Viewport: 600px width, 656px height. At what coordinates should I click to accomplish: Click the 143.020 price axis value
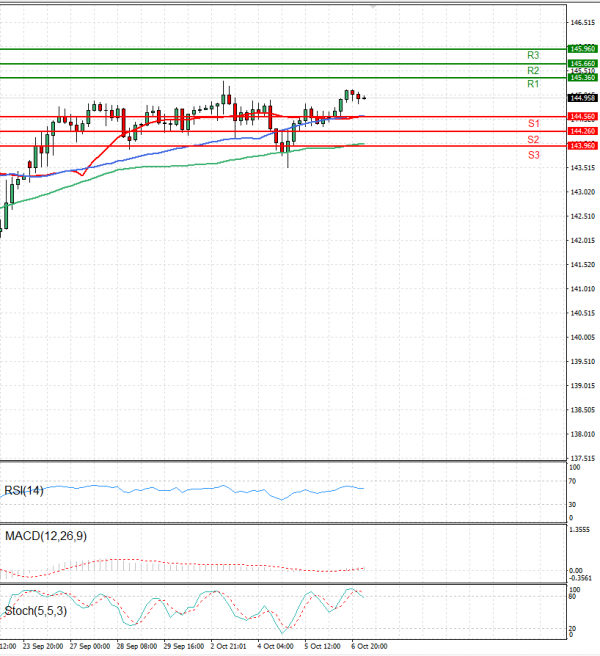tap(583, 192)
